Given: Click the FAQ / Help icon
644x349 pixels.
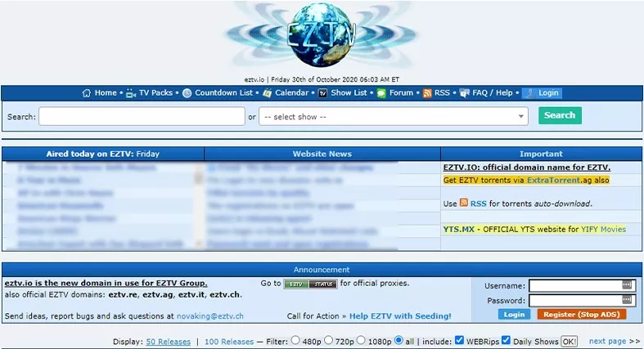Looking at the screenshot, I should (x=465, y=93).
